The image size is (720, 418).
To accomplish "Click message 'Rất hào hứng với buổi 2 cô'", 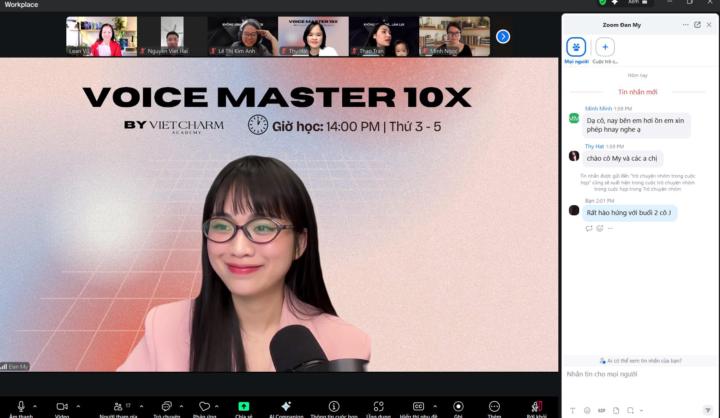I will [x=629, y=212].
